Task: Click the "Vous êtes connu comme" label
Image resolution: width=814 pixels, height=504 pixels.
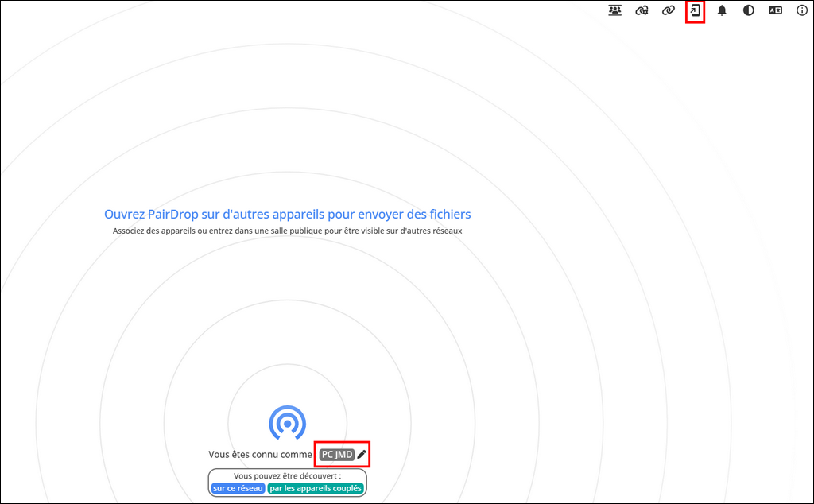Action: 261,455
